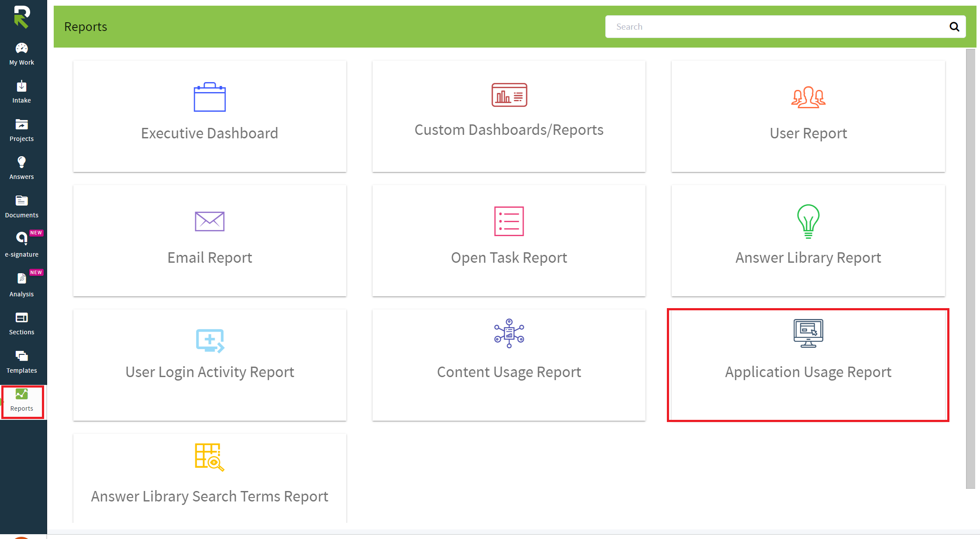
Task: Select Projects menu label
Action: [22, 139]
